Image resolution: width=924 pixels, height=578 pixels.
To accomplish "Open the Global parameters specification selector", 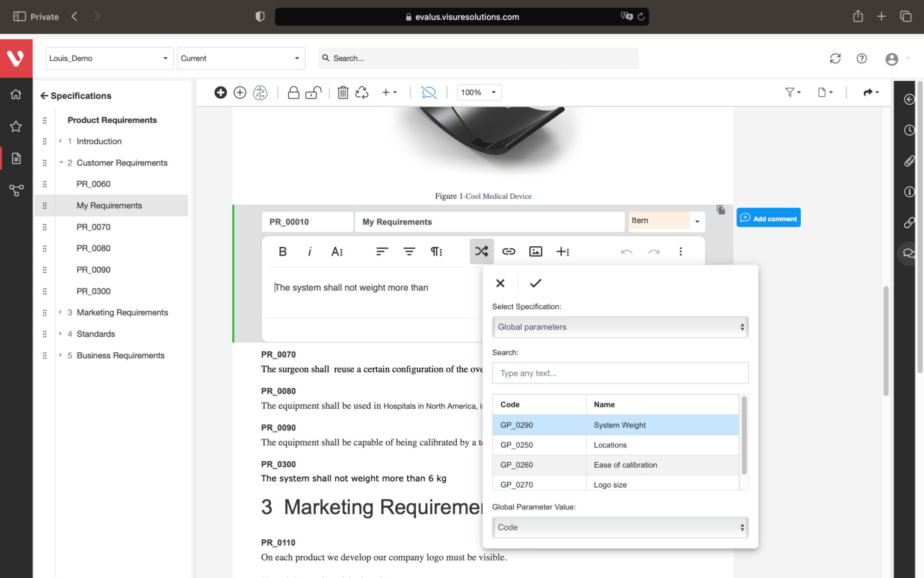I will (x=620, y=327).
